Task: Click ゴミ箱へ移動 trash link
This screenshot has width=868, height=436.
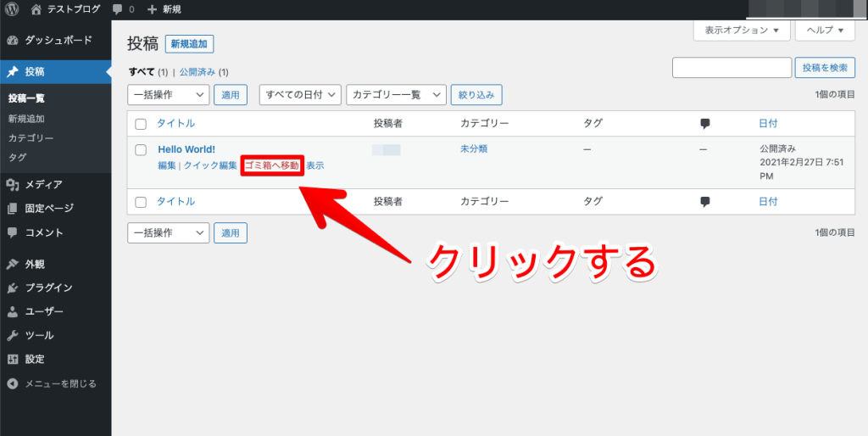Action: pos(272,165)
